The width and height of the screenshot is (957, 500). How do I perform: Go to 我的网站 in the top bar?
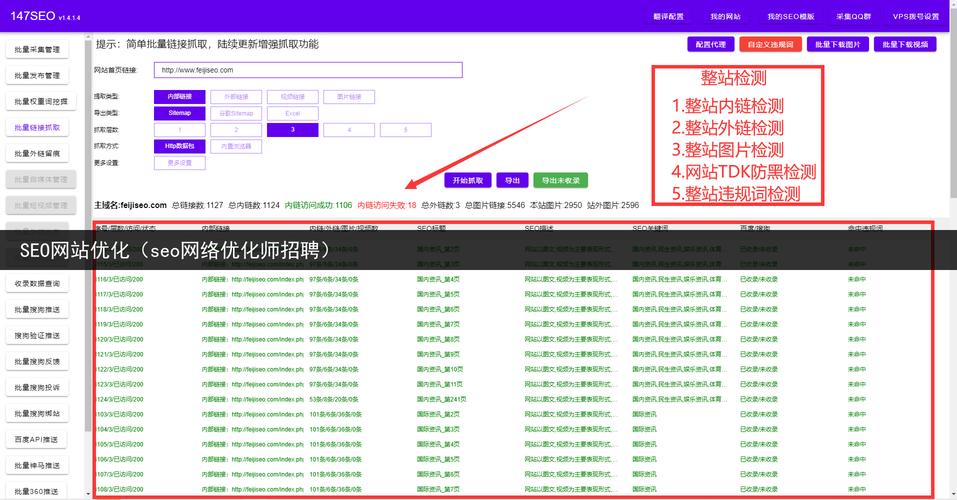point(725,16)
